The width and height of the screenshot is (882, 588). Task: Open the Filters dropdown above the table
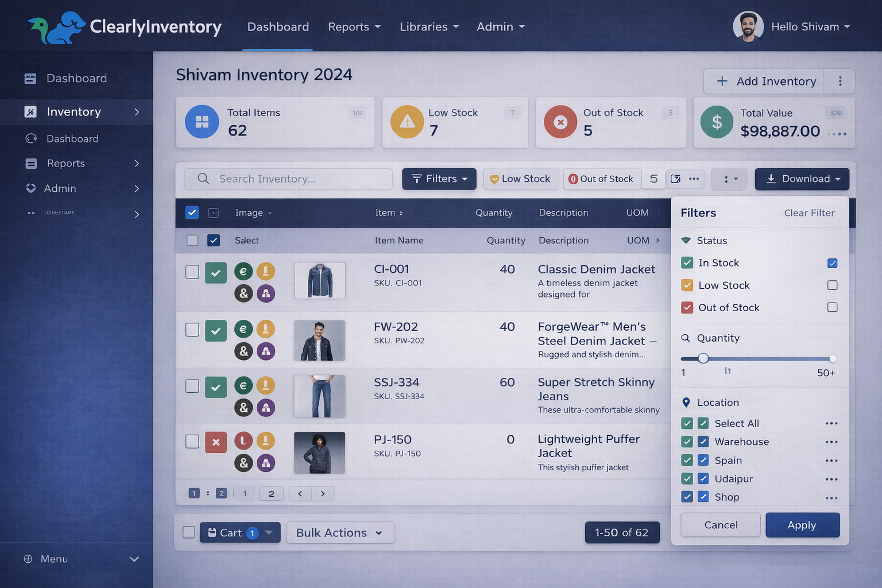(439, 179)
